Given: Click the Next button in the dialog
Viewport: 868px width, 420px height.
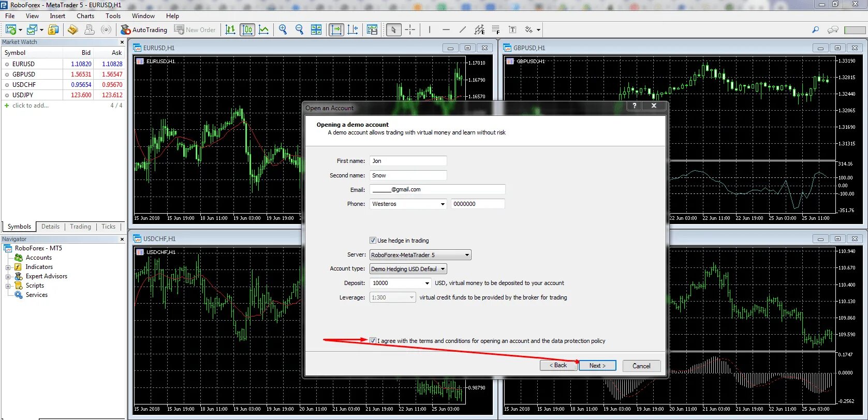Looking at the screenshot, I should click(x=597, y=366).
